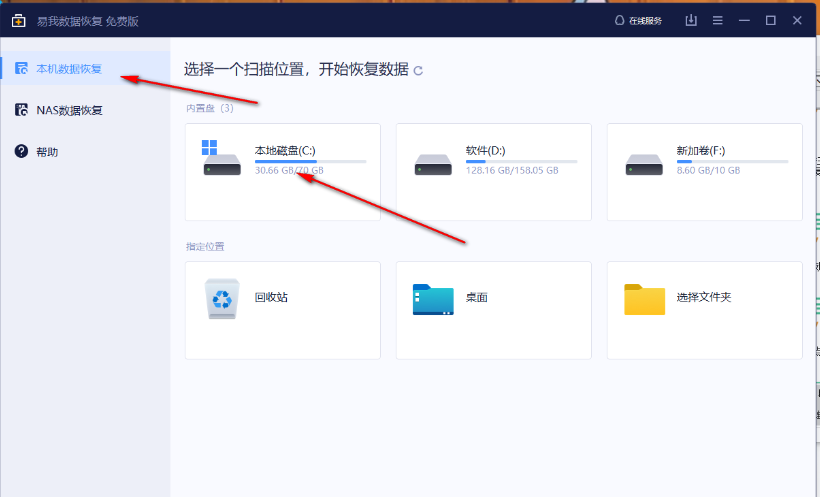This screenshot has height=497, width=820.
Task: Minimize the application window
Action: tap(744, 20)
